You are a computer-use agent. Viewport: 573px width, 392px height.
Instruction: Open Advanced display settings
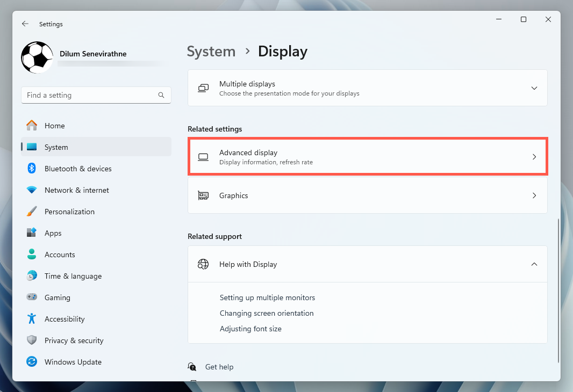tap(367, 157)
